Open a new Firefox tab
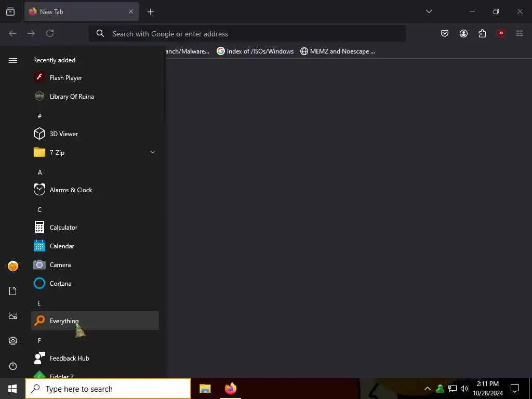 [x=150, y=12]
